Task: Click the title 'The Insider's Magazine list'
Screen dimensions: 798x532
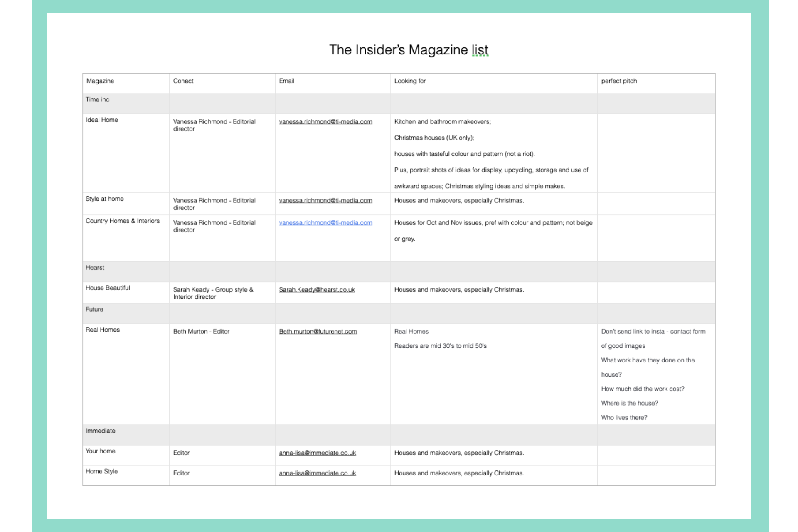Action: tap(409, 50)
